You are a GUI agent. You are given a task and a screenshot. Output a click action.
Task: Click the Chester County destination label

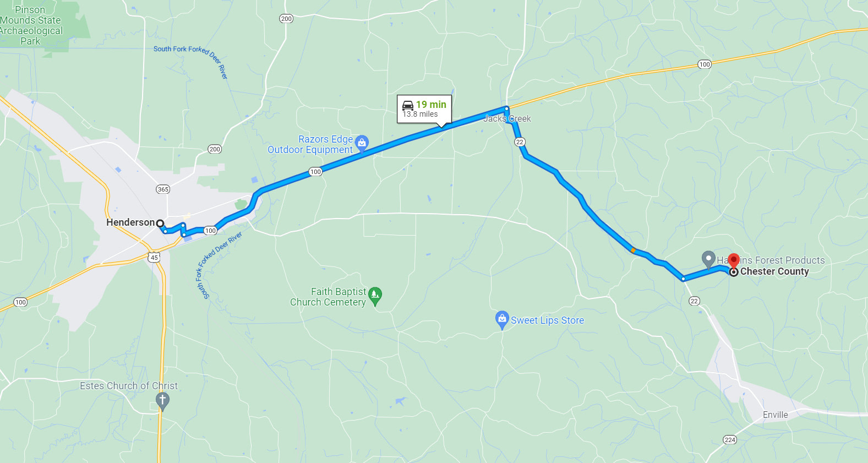click(x=774, y=271)
